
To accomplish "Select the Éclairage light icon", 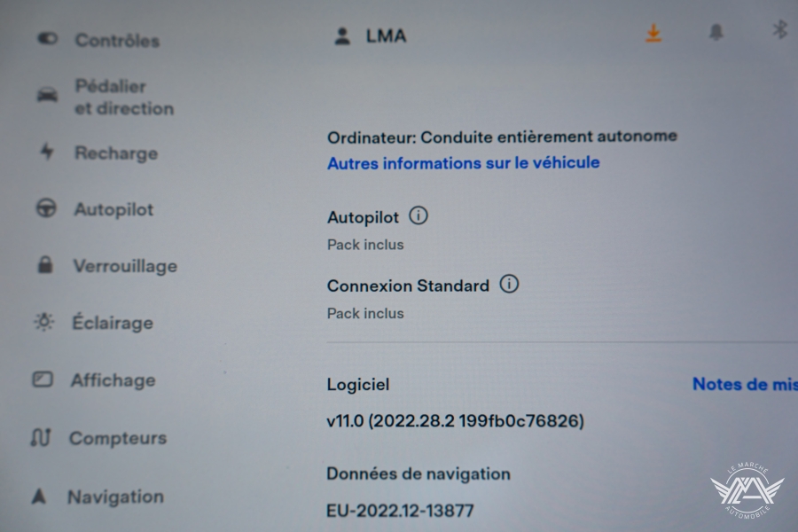I will point(44,322).
